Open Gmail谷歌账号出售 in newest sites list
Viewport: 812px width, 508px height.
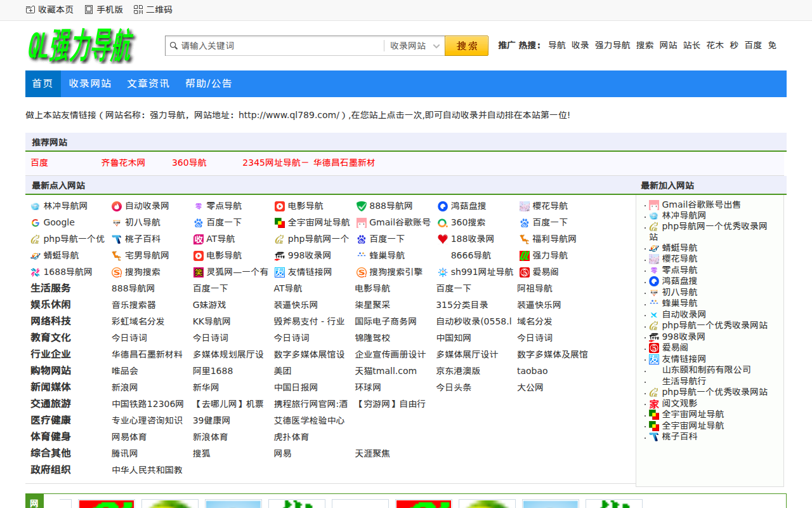(x=701, y=204)
